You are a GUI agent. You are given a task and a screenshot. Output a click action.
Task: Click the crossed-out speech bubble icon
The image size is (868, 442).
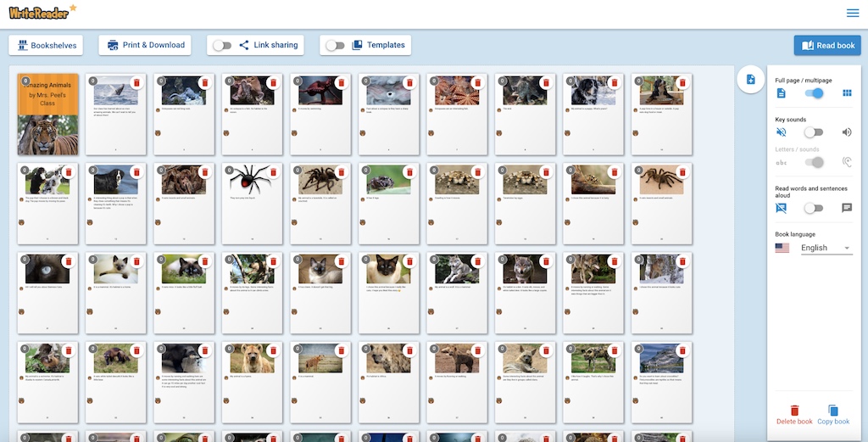[781, 208]
